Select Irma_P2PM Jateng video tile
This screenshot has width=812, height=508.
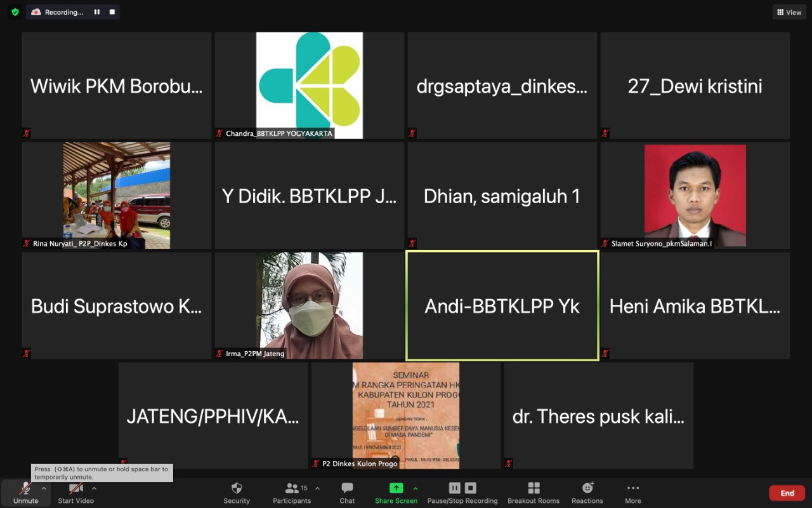[310, 305]
